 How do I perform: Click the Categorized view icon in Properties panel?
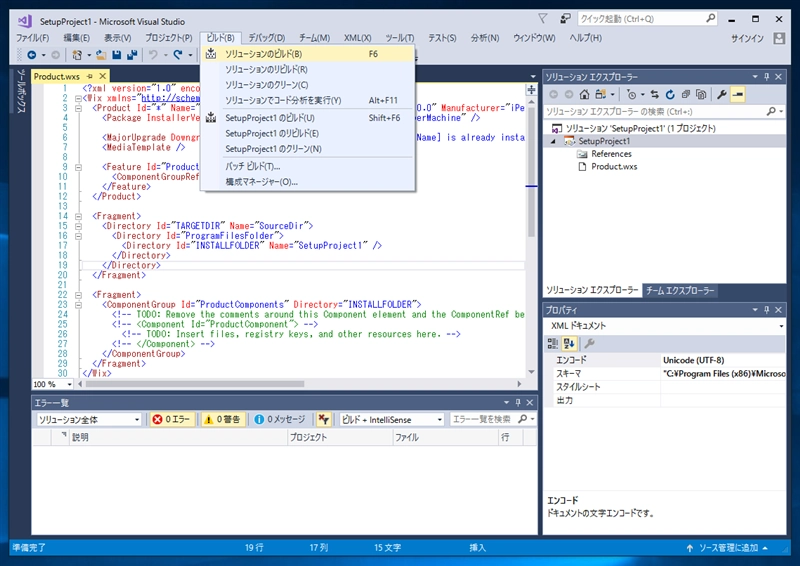point(553,343)
